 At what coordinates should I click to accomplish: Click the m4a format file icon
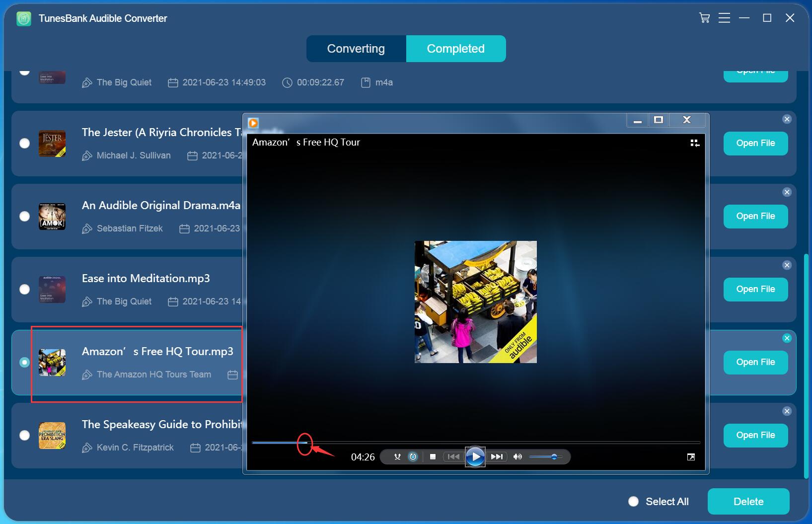pos(366,83)
